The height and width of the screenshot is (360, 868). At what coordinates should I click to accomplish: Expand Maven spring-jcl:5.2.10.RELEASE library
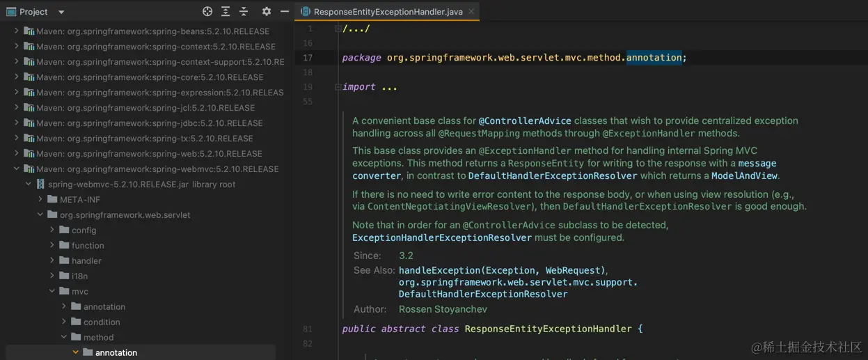click(x=17, y=107)
